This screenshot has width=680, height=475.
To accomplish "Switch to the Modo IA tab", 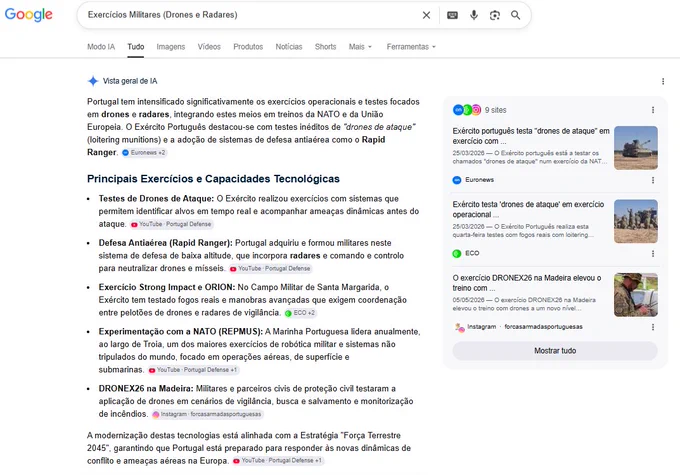I will click(101, 46).
